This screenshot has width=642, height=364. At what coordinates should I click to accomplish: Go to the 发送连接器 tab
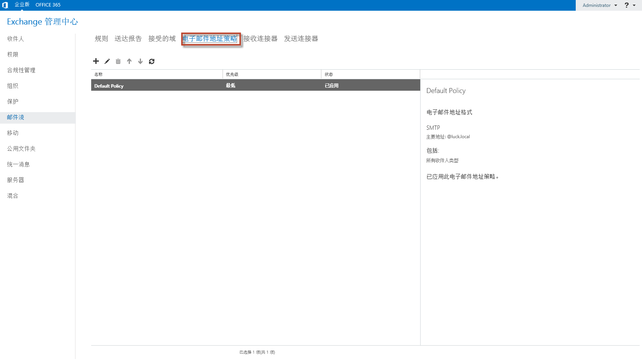pos(301,39)
